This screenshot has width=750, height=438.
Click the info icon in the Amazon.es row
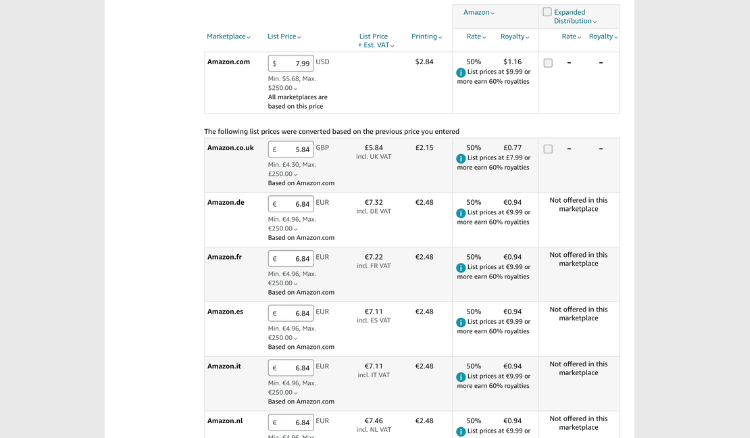coord(461,322)
